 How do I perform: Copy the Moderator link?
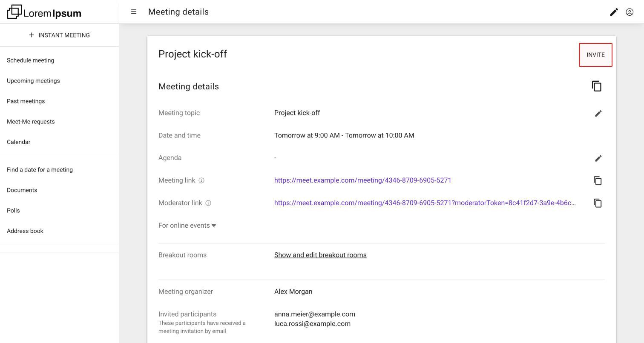598,203
